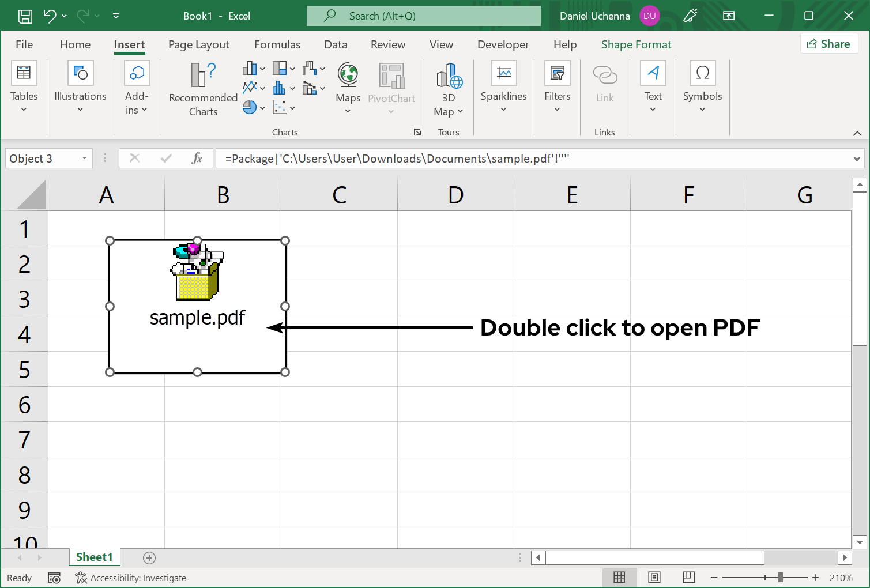The image size is (870, 588).
Task: Insert a pie chart
Action: 251,107
